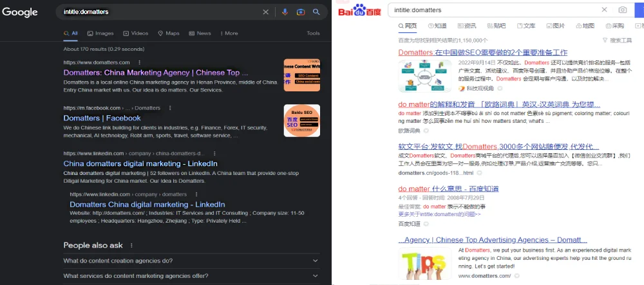Viewport: 644px width, 285px height.
Task: Open Domatters | Facebook result
Action: point(102,118)
